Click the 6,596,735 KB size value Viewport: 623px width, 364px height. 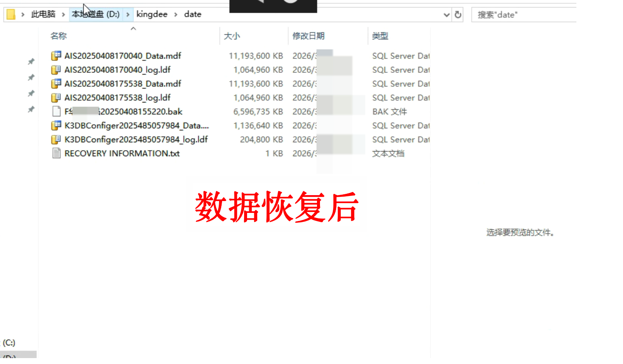(258, 112)
